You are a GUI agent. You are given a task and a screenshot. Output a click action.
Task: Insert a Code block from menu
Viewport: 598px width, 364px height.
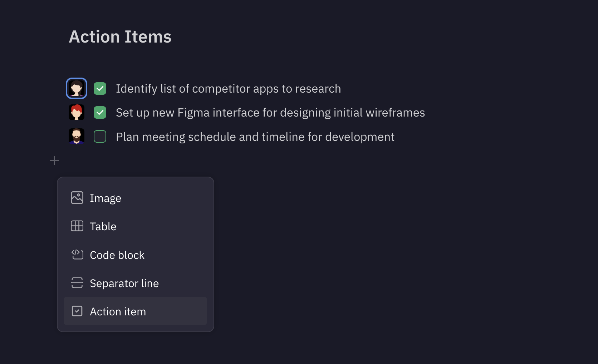[x=117, y=255]
